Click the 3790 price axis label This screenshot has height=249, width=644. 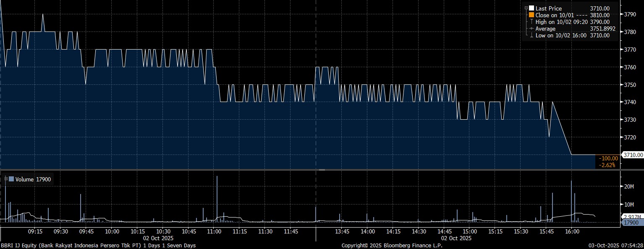[630, 14]
